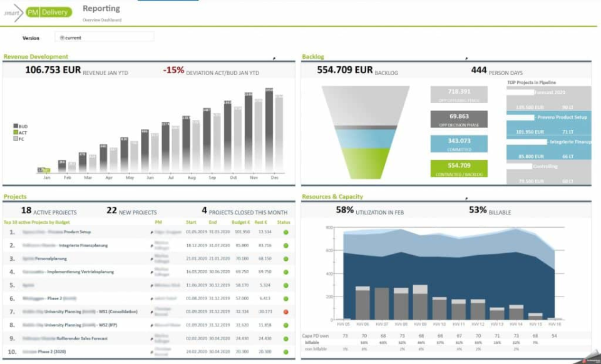
Task: Click the 343.073 Committed box
Action: coord(459,144)
